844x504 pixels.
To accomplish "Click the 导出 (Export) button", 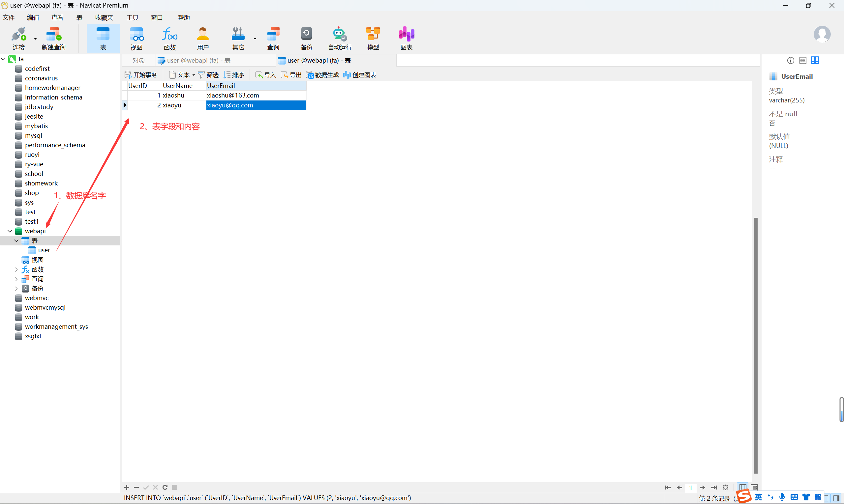I will (291, 75).
